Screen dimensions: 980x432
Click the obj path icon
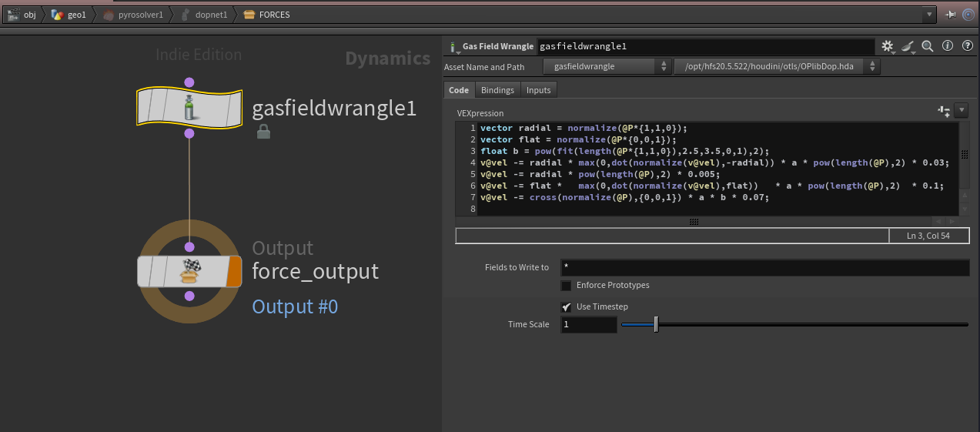pyautogui.click(x=13, y=15)
